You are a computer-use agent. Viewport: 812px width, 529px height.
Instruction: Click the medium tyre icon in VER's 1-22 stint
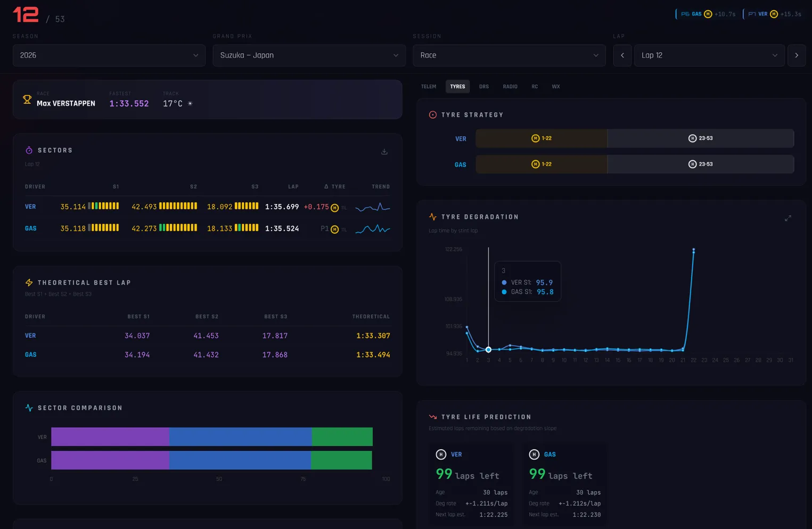point(536,139)
